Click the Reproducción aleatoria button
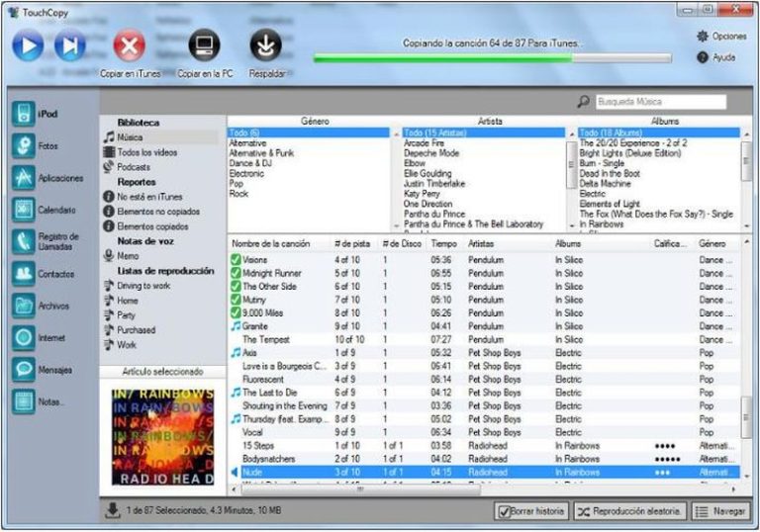This screenshot has width=760, height=532. click(x=629, y=511)
